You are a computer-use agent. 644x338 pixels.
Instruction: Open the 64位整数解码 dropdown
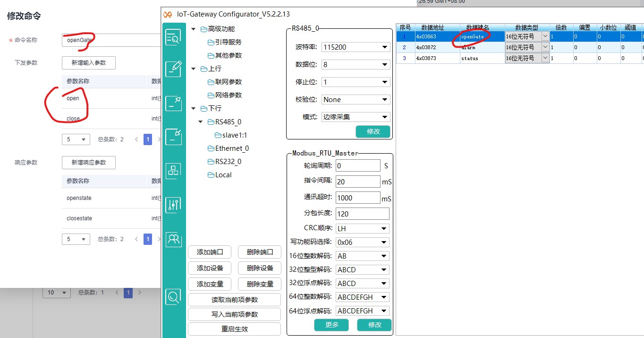[x=362, y=297]
